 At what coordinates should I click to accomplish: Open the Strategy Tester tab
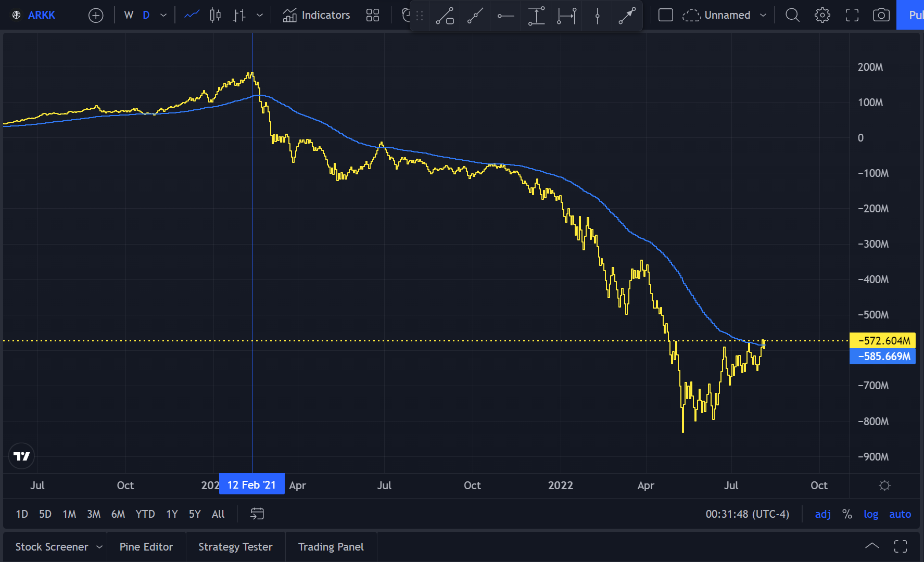click(235, 547)
